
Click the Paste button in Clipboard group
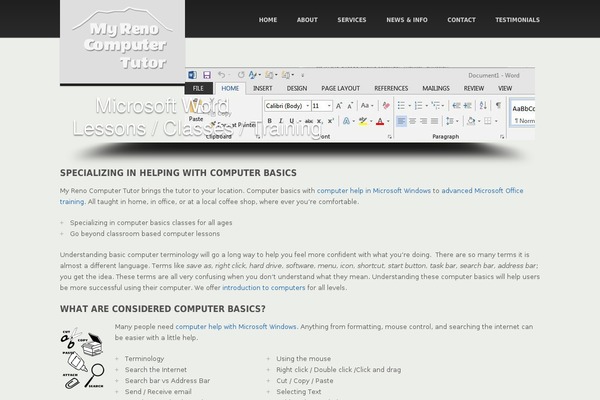pos(196,111)
